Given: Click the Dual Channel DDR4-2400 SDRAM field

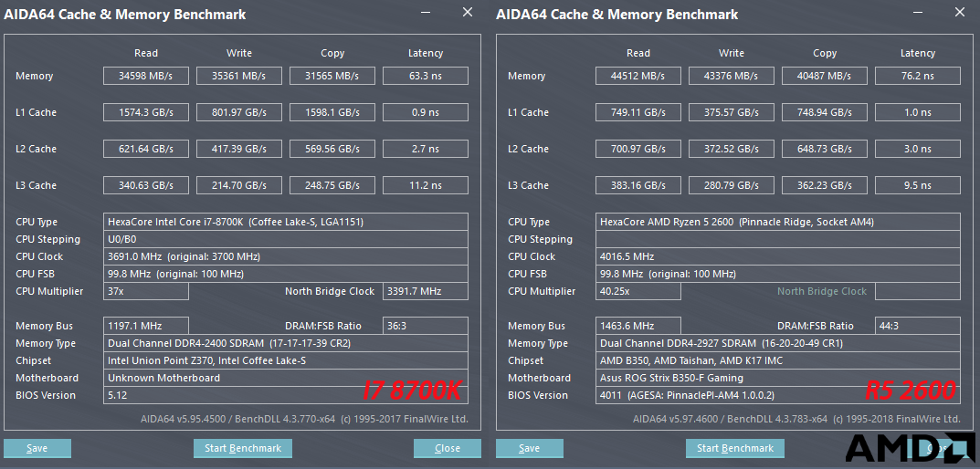Looking at the screenshot, I should [x=286, y=343].
